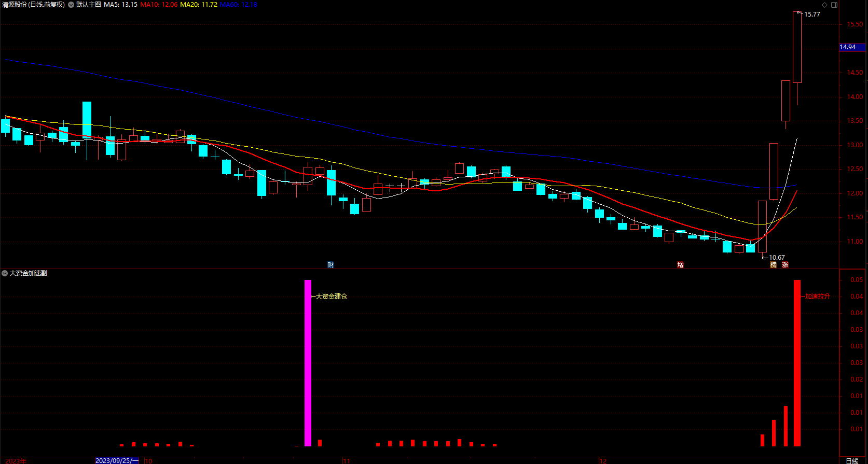
Task: Select the MA5: 13.15 legend
Action: (121, 5)
